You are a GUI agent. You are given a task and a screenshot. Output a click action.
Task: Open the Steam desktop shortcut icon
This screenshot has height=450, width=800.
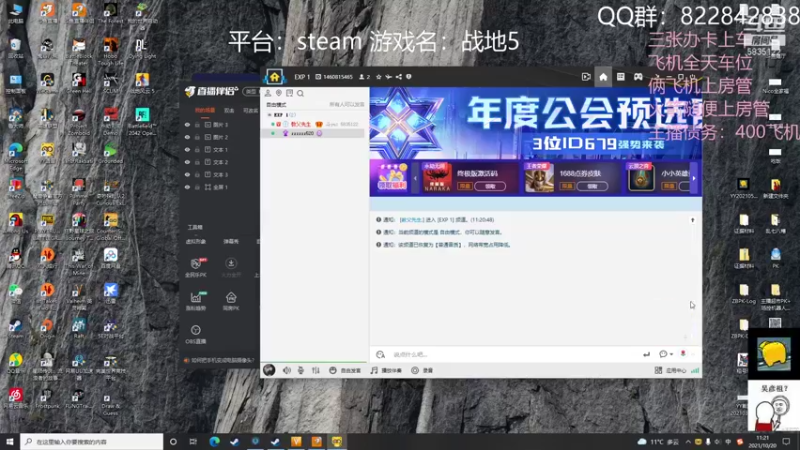pos(15,329)
